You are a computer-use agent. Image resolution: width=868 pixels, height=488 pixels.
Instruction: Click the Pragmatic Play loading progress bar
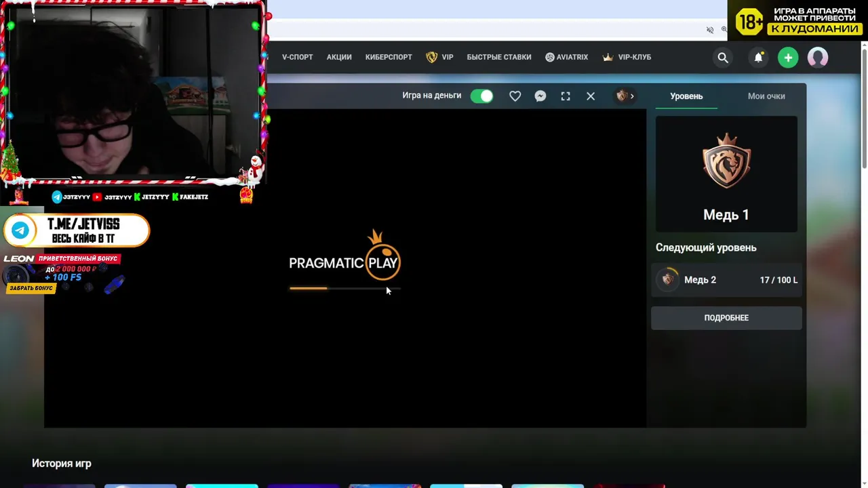pos(345,288)
